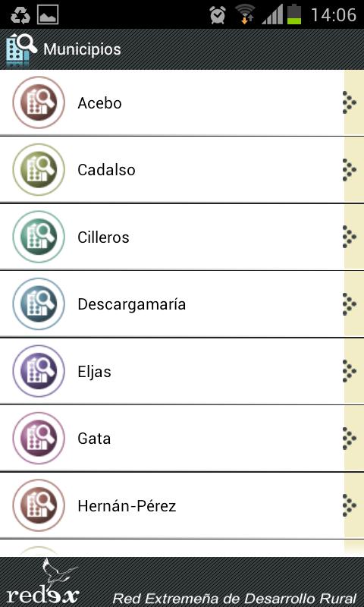The height and width of the screenshot is (607, 364).
Task: Tap the teal Cilleros municipality icon
Action: [x=39, y=237]
